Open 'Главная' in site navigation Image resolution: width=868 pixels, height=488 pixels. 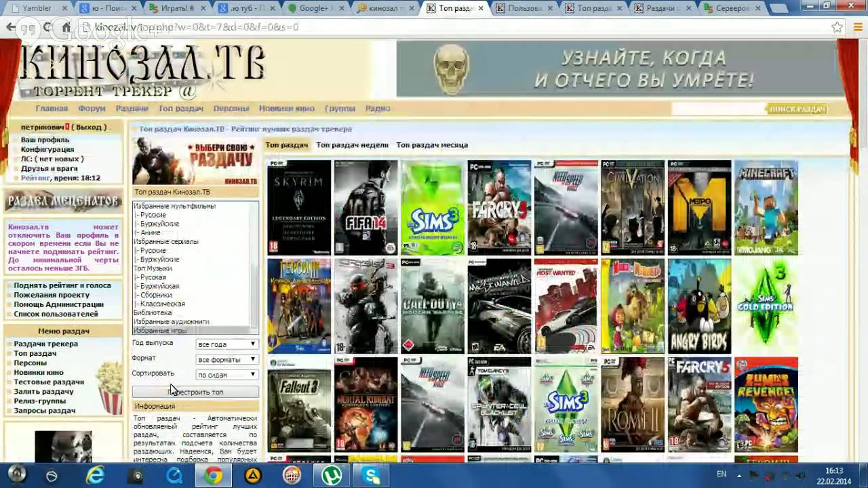pyautogui.click(x=52, y=108)
